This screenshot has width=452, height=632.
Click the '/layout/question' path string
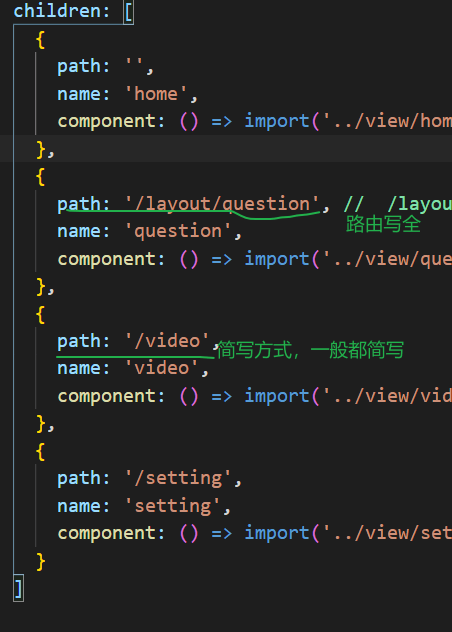pos(222,204)
